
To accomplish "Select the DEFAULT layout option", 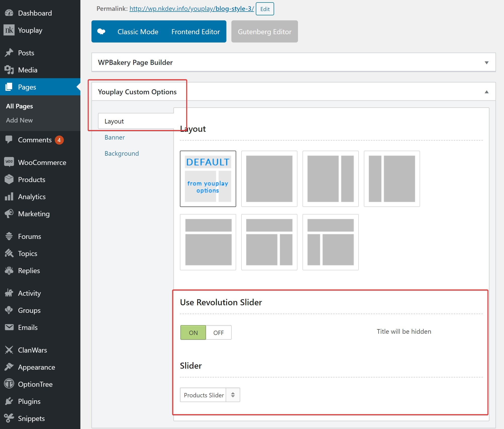I will pyautogui.click(x=208, y=179).
